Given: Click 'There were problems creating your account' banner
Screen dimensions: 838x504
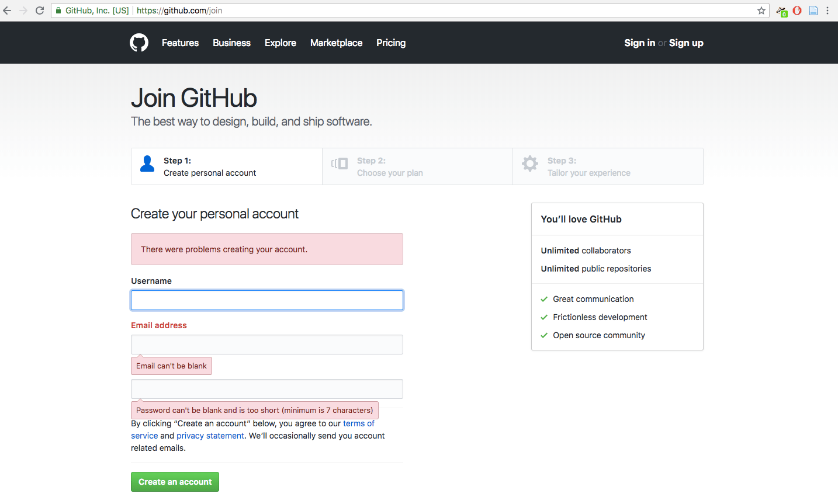Looking at the screenshot, I should (267, 249).
